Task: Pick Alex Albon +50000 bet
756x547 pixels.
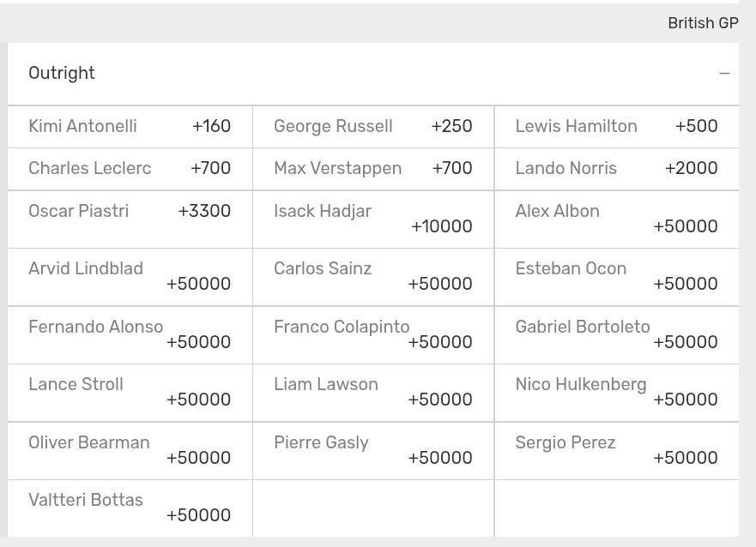Action: click(x=617, y=219)
